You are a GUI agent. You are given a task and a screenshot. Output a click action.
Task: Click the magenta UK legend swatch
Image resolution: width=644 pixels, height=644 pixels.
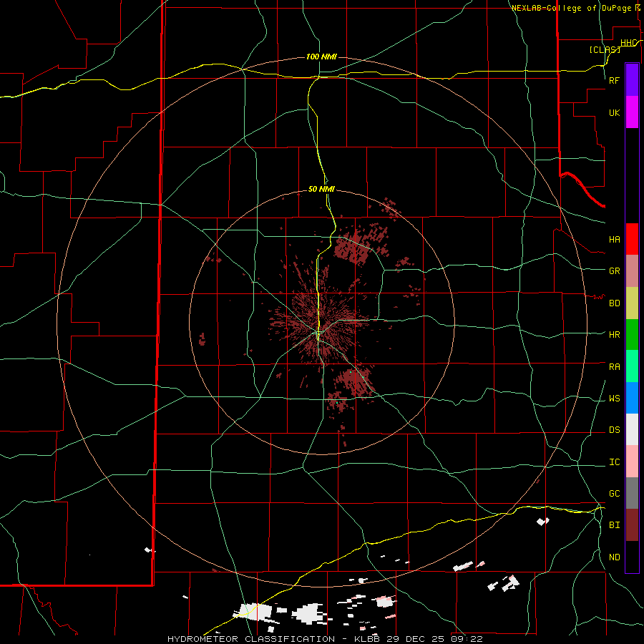click(x=632, y=112)
